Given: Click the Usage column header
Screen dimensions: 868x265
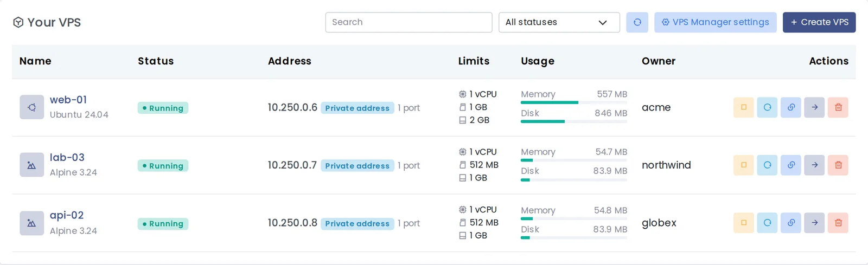Looking at the screenshot, I should 538,61.
